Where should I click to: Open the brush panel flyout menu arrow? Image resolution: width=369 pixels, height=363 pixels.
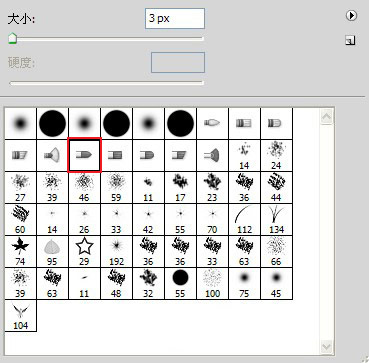[x=351, y=16]
